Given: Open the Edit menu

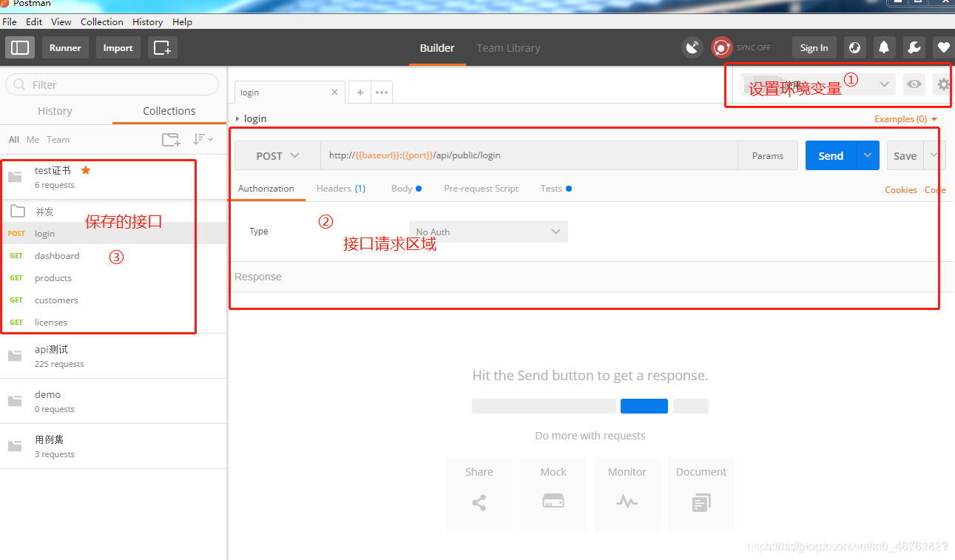Looking at the screenshot, I should [x=34, y=21].
